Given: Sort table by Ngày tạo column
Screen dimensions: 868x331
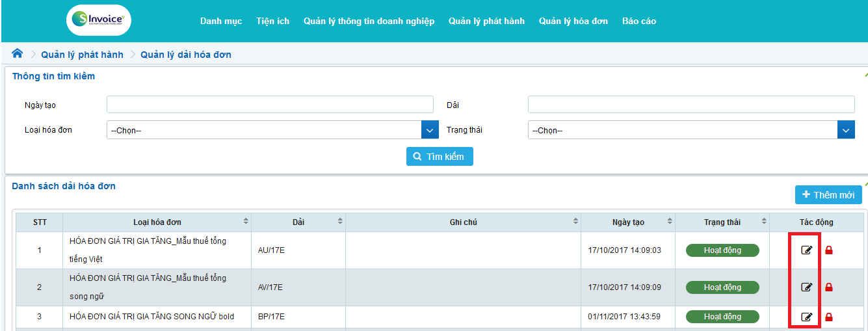Looking at the screenshot, I should click(670, 222).
